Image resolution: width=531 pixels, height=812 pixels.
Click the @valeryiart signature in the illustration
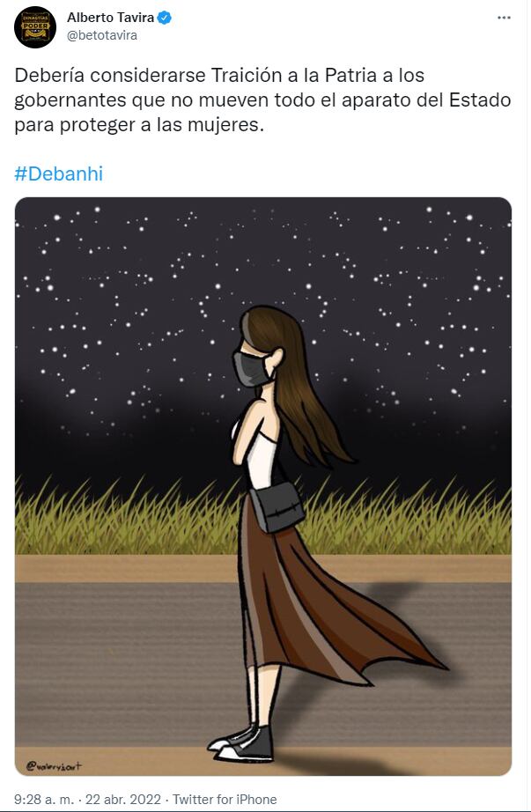(54, 765)
